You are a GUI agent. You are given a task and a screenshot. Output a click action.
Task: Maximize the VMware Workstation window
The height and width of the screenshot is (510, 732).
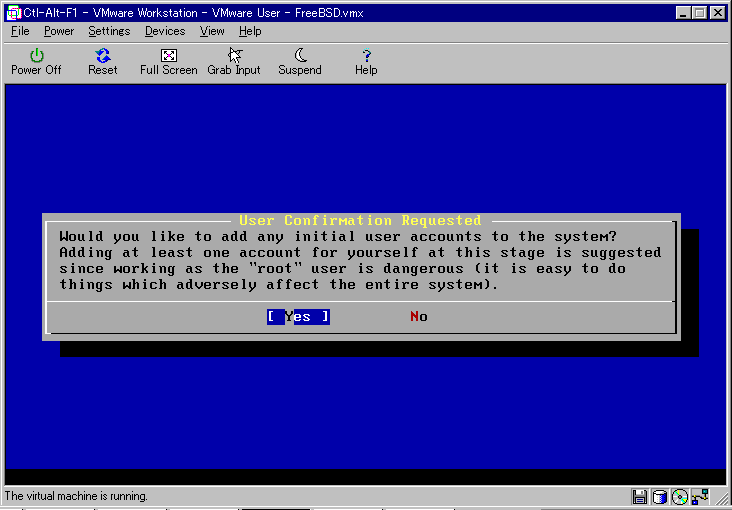699,13
